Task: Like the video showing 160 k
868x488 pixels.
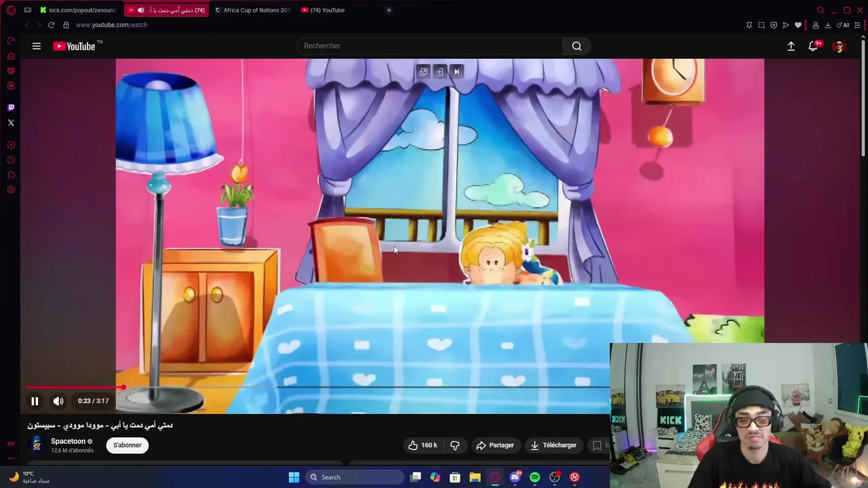Action: (422, 445)
